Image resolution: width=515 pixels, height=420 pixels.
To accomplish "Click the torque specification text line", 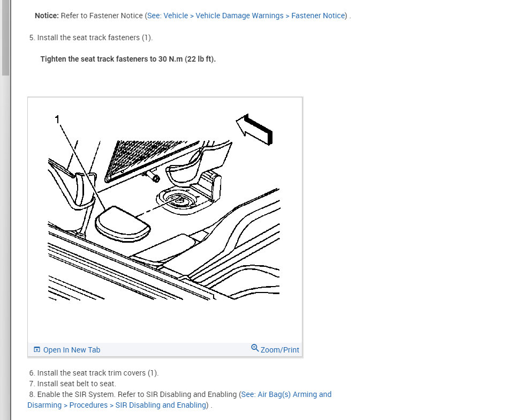I will coord(128,59).
